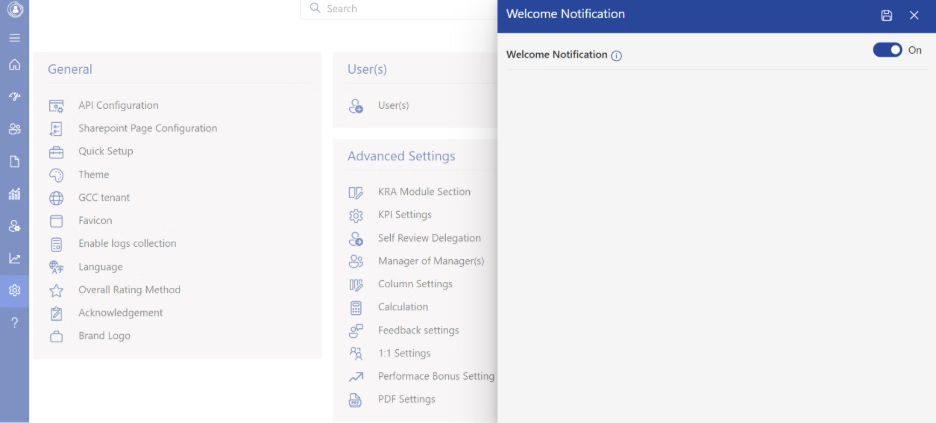Click the Brand Logo icon

[56, 336]
